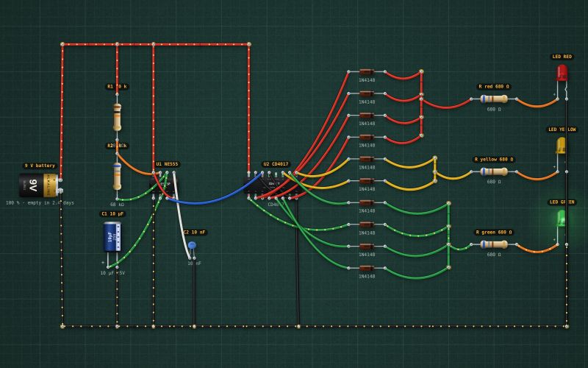Select the yellow LED
Screen dimensions: 588x368
[x=561, y=145]
